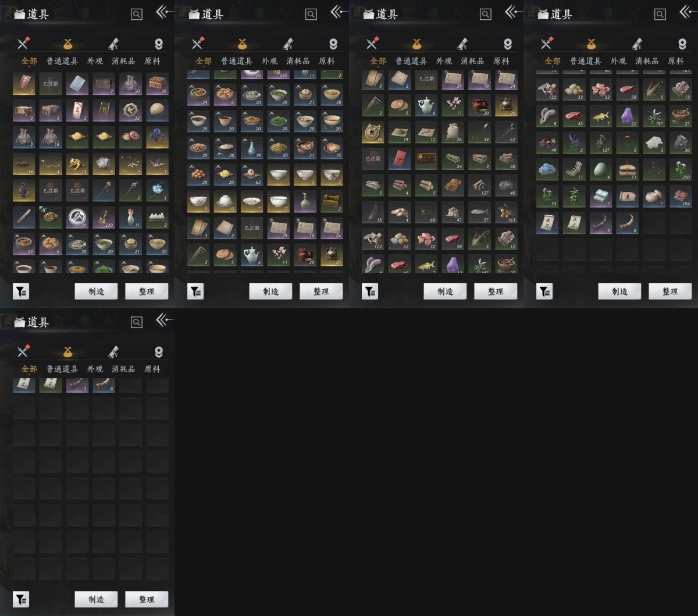Select the ornate box with count 30
The width and height of the screenshot is (698, 616).
pyautogui.click(x=158, y=84)
